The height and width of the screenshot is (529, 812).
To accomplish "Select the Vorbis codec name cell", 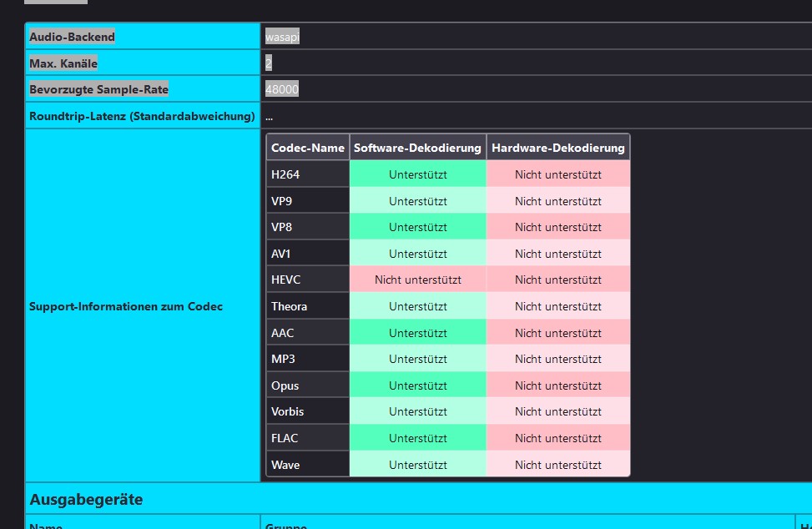I will 308,412.
